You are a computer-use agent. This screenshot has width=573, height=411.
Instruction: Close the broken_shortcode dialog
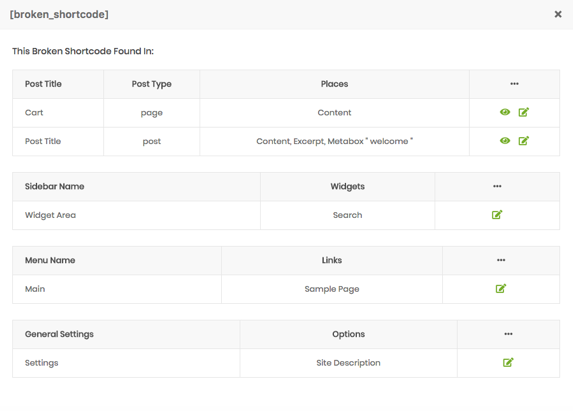tap(558, 14)
